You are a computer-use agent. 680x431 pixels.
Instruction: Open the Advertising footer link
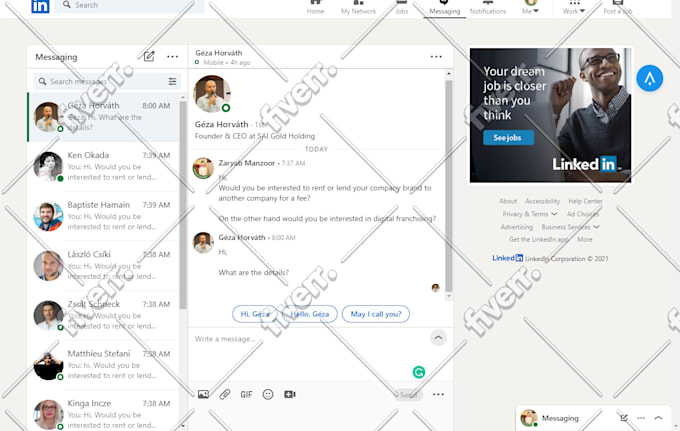pyautogui.click(x=517, y=227)
